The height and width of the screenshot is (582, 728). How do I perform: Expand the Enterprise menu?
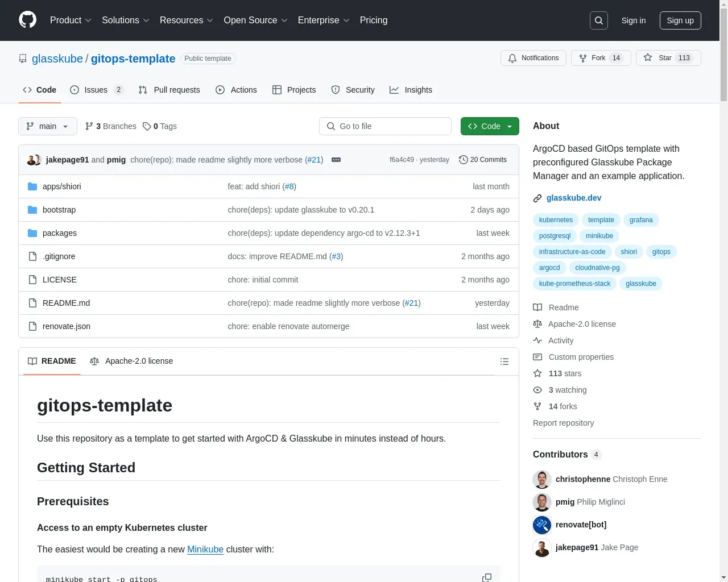(x=324, y=20)
